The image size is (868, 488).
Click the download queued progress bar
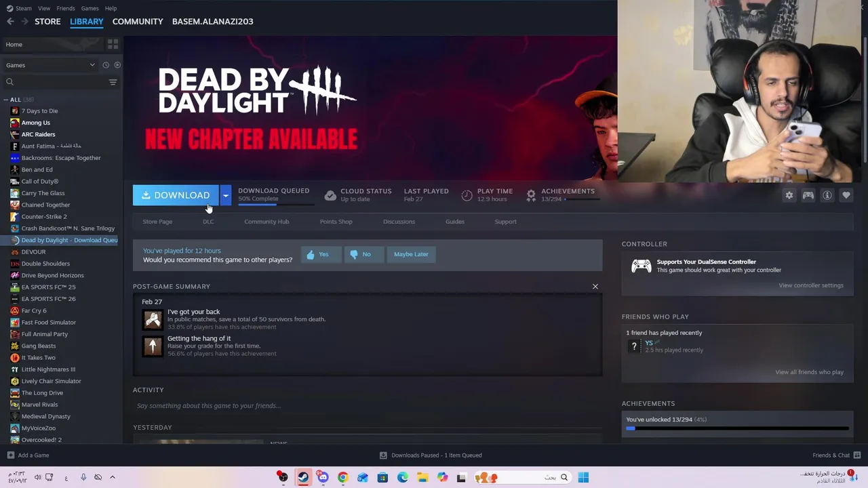(276, 203)
